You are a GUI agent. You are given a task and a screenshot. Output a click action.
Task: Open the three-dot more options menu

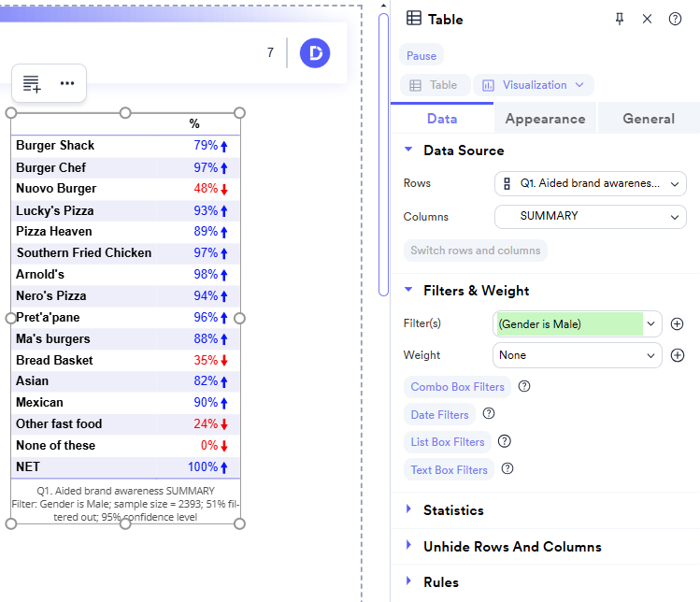[x=67, y=83]
